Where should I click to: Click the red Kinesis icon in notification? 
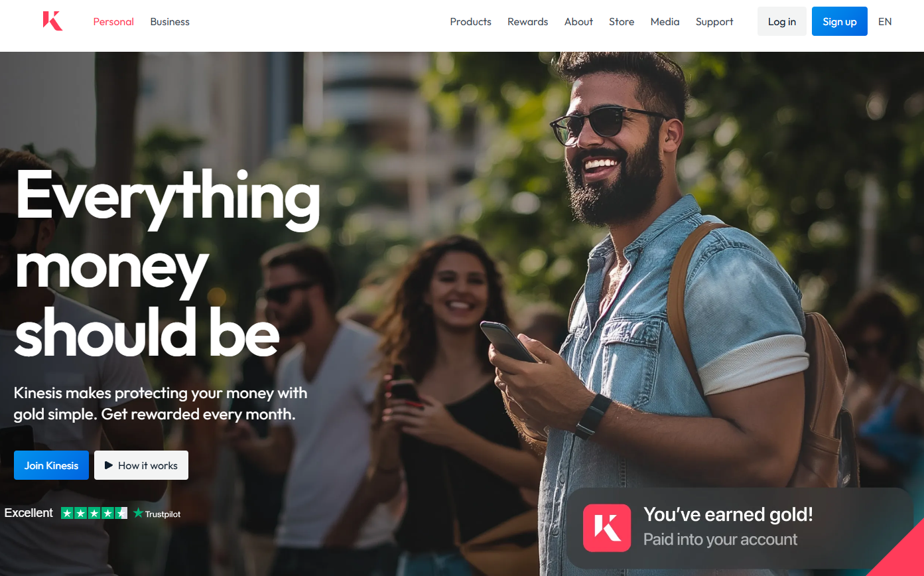click(607, 528)
